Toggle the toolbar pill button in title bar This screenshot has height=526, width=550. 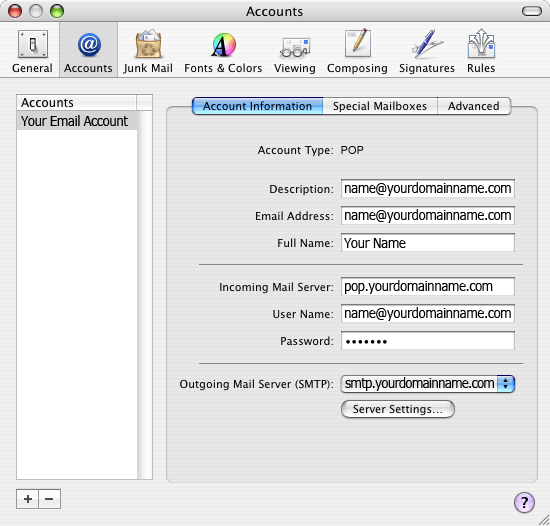coord(532,11)
